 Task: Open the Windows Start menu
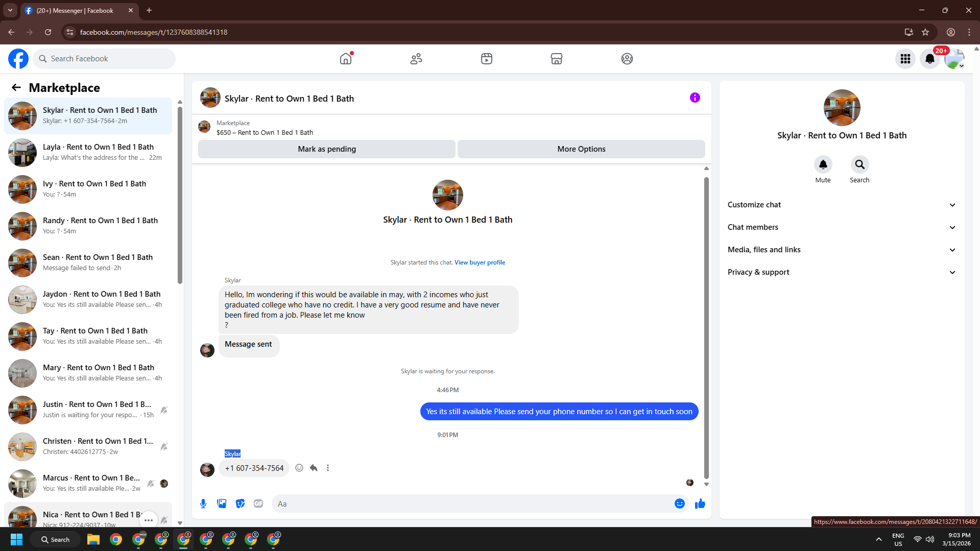tap(16, 539)
